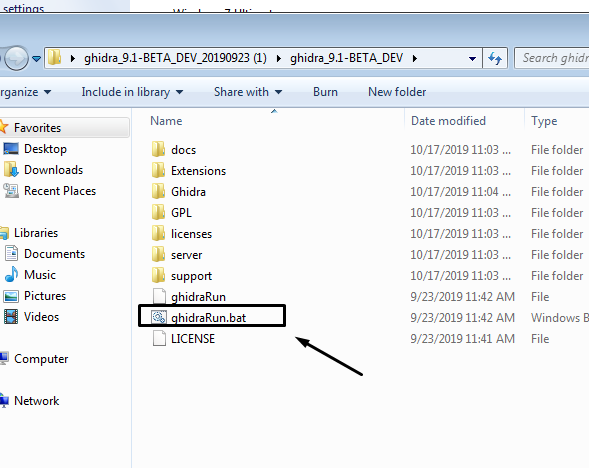The image size is (589, 468).
Task: Select the LICENSE file name
Action: click(x=193, y=338)
